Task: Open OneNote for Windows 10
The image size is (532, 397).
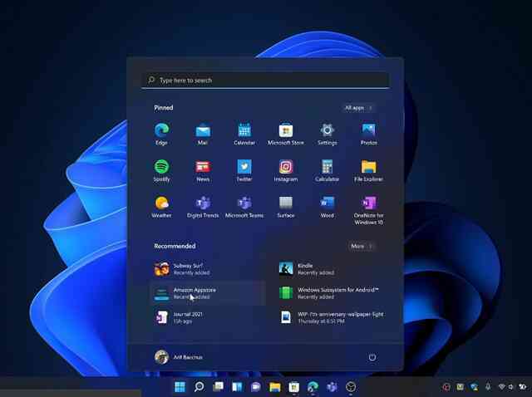Action: [368, 210]
